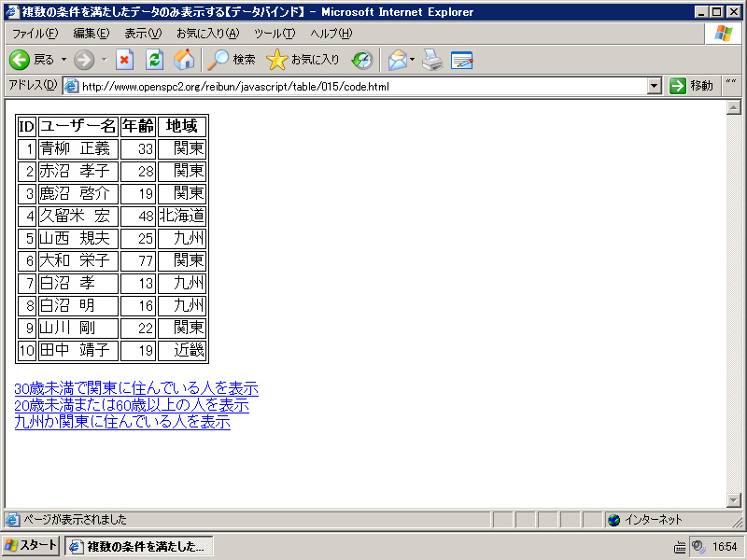Refresh the page with the Refresh icon
The image size is (747, 560).
(x=154, y=60)
